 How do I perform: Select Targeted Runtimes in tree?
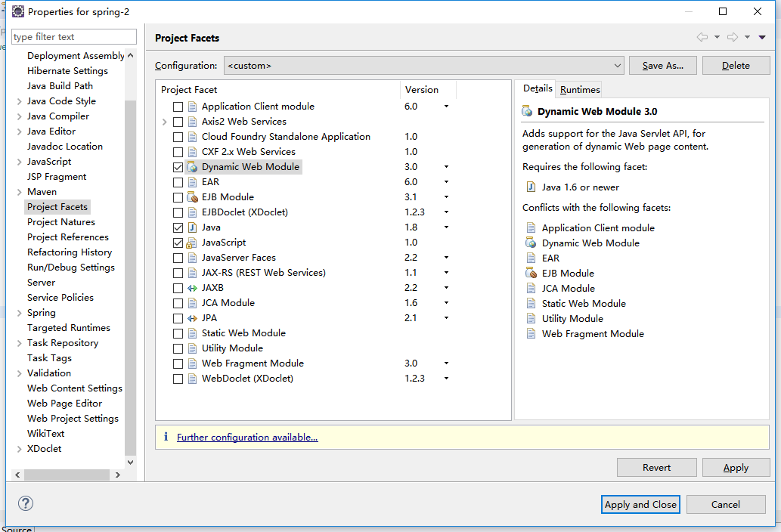tap(69, 328)
